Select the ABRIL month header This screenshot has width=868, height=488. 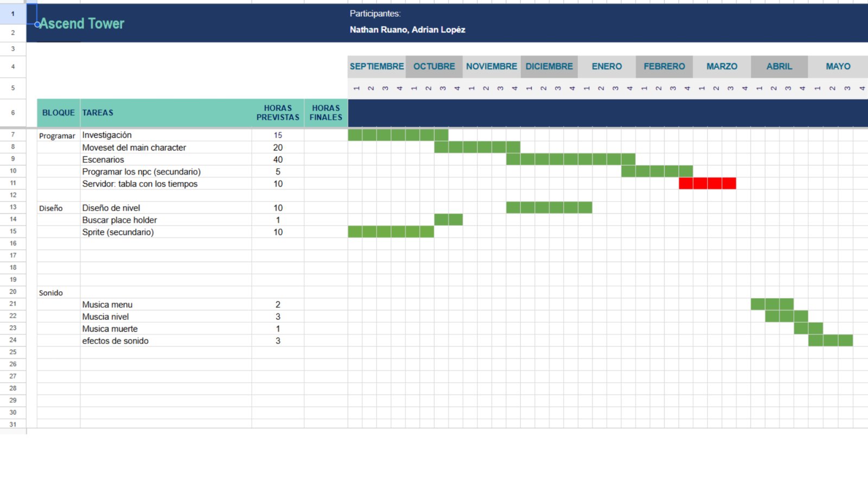[779, 66]
